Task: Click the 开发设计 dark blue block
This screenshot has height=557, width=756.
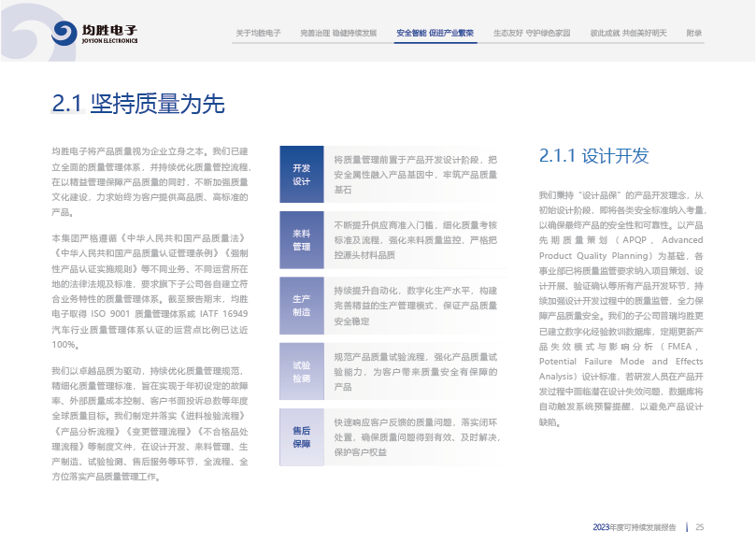Action: pos(301,174)
